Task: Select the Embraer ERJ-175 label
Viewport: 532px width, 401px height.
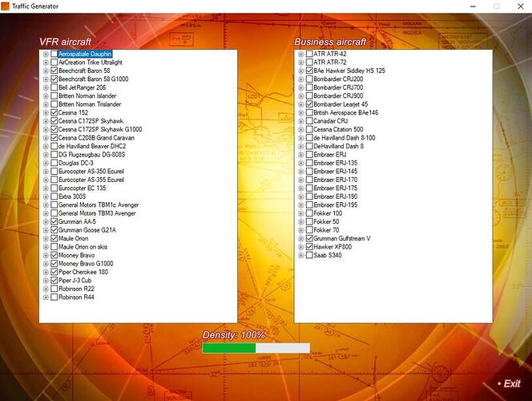Action: (336, 188)
